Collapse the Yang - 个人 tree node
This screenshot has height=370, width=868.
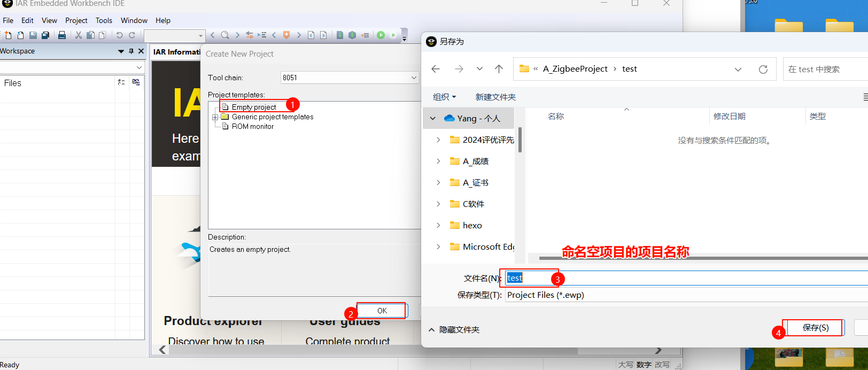433,118
